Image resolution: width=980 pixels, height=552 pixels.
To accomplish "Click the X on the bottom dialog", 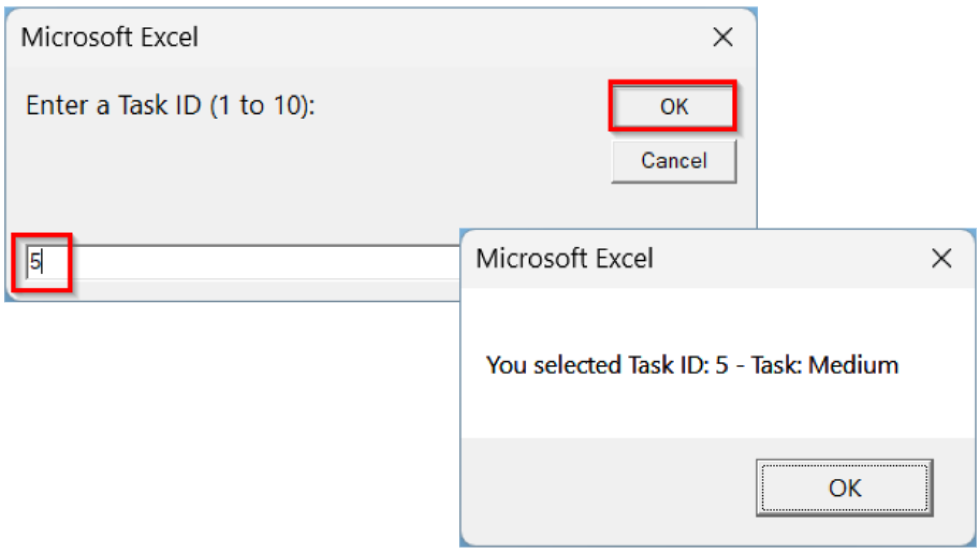I will click(941, 259).
